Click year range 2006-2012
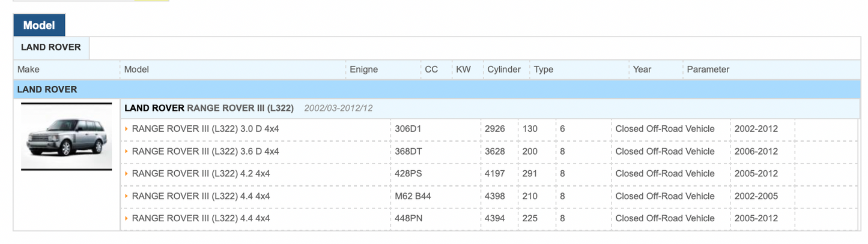This screenshot has height=244, width=868. coord(756,152)
